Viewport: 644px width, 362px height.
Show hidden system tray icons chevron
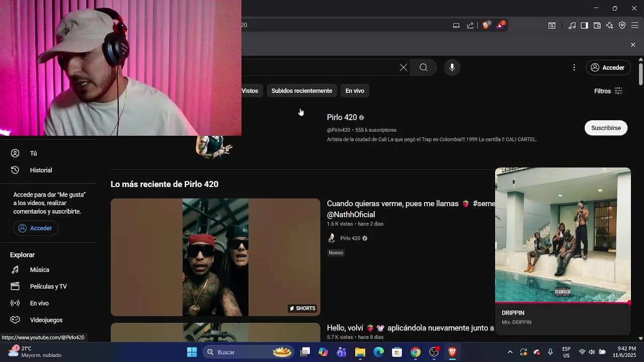[510, 352]
